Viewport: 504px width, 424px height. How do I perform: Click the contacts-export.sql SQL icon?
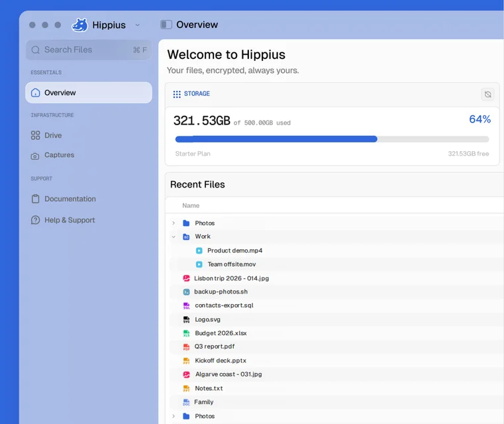coord(186,305)
